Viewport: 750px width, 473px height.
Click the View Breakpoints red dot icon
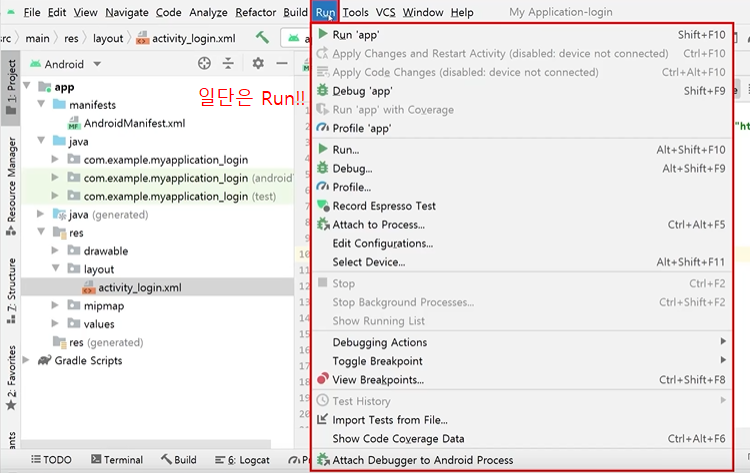point(323,379)
